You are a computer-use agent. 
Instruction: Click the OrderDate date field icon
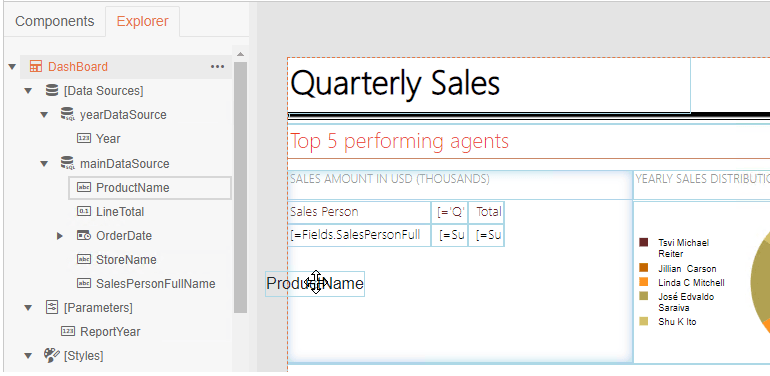[83, 236]
